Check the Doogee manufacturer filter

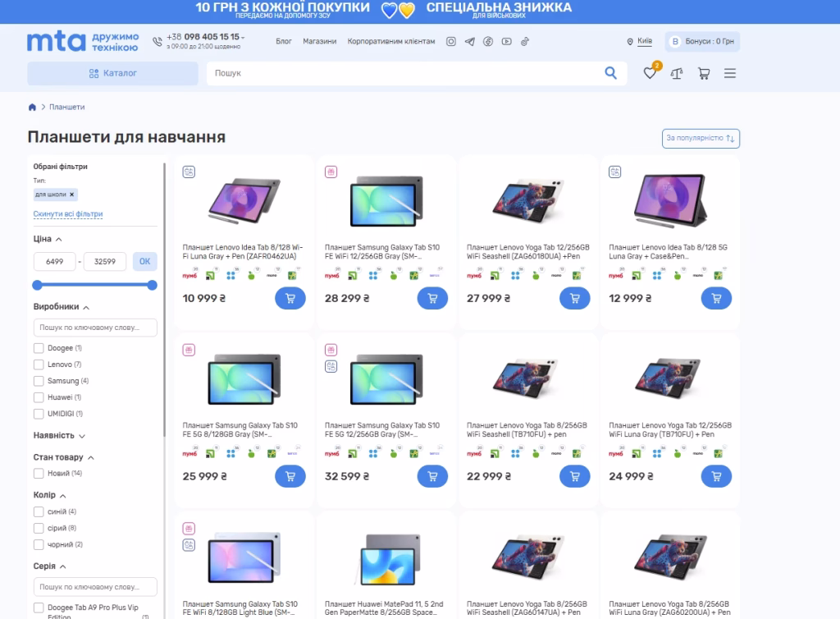pos(39,348)
